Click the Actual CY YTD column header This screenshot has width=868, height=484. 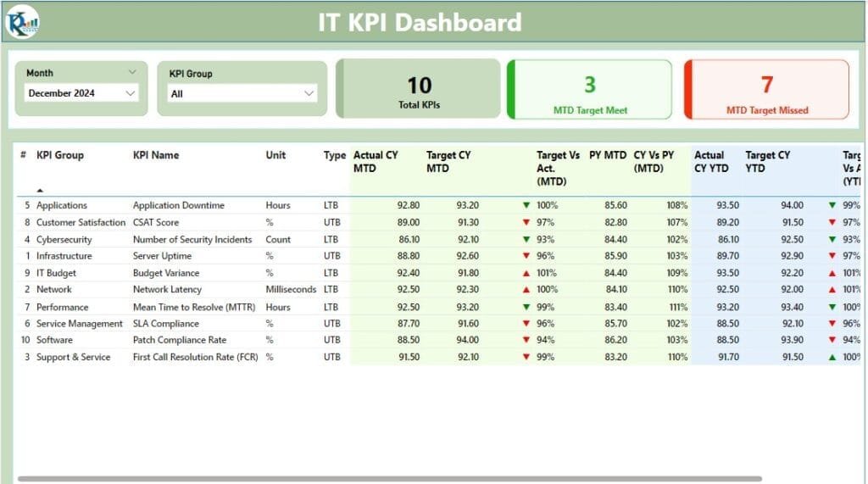tap(711, 162)
